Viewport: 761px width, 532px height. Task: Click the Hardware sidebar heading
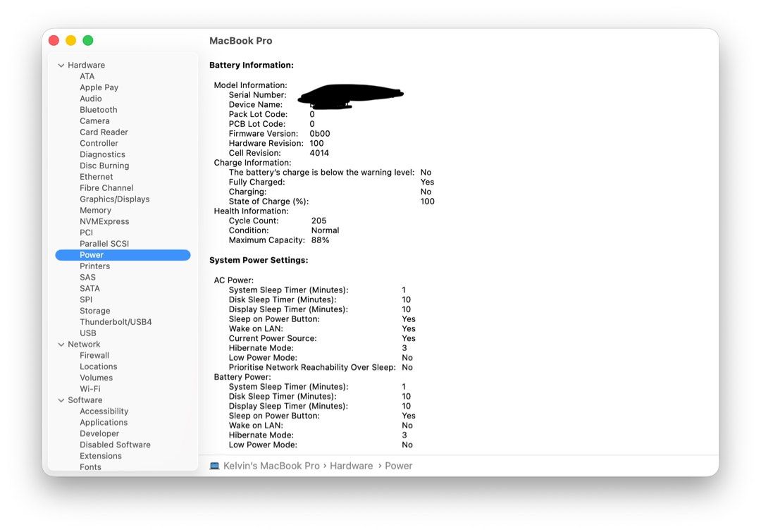[x=87, y=65]
